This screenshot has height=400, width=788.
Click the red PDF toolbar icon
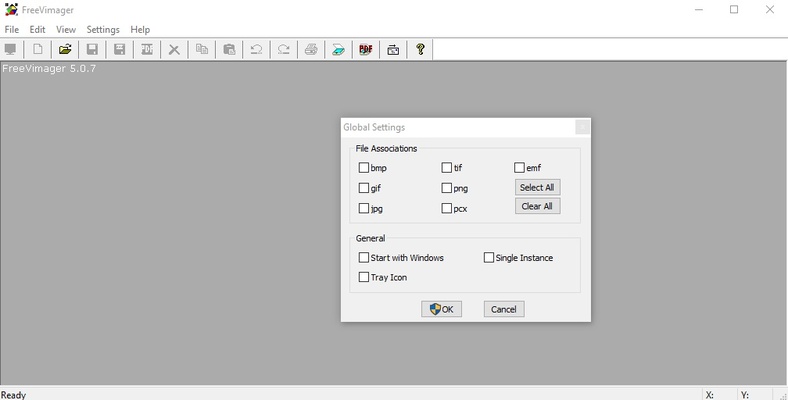pos(366,49)
